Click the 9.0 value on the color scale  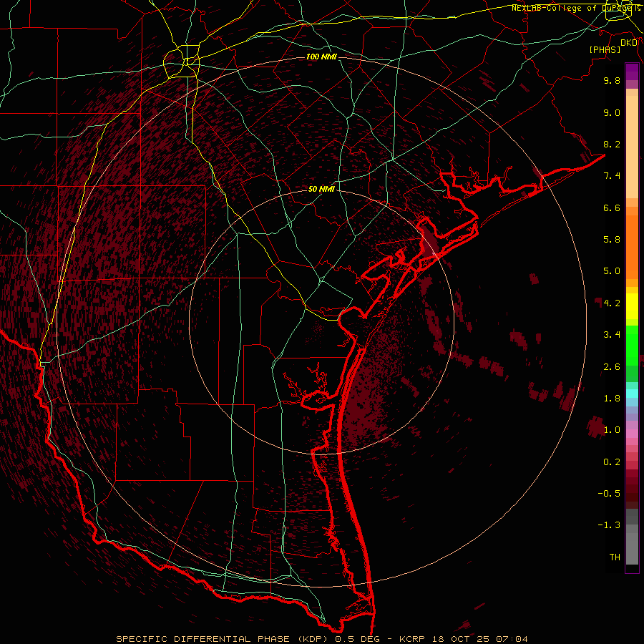point(612,112)
